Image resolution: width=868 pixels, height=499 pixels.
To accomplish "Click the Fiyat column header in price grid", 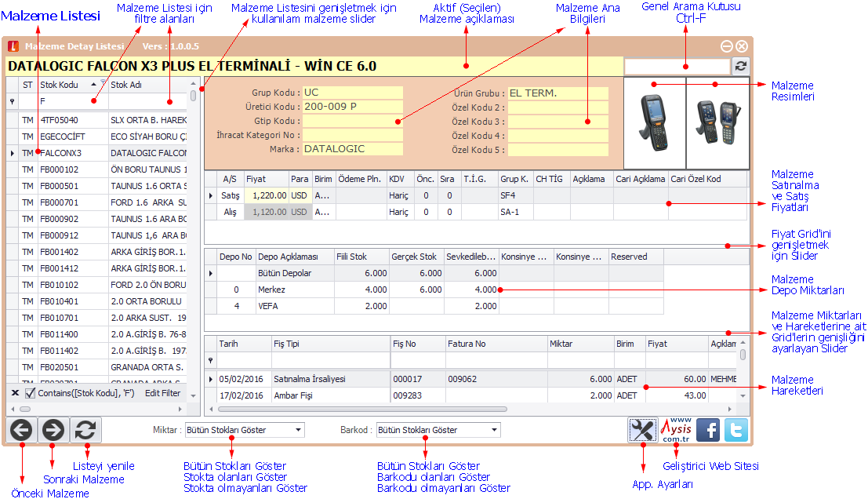I will (267, 179).
